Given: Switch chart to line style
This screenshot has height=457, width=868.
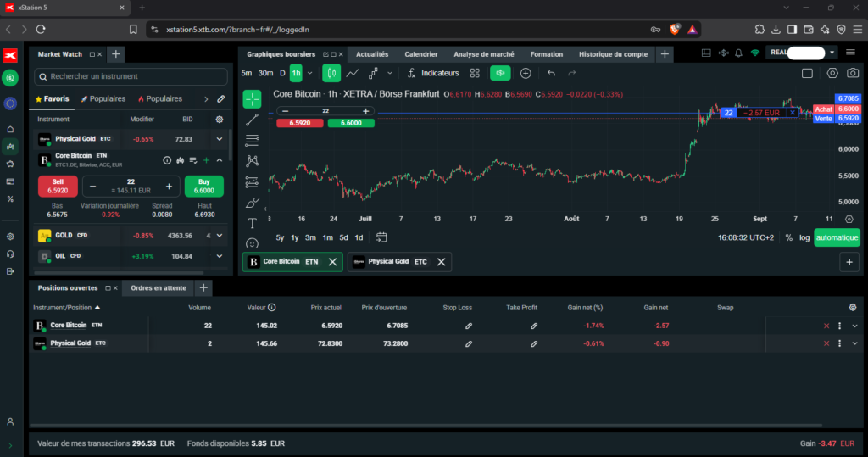Looking at the screenshot, I should coord(352,73).
